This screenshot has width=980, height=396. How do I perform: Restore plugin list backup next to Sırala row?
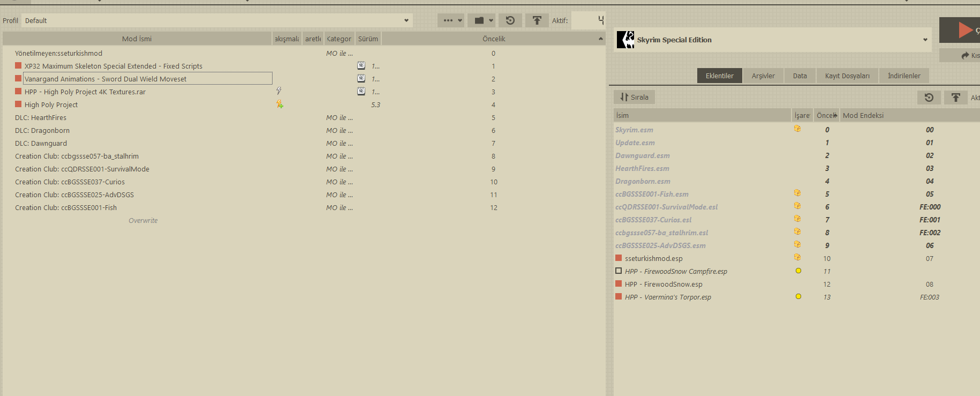(929, 97)
